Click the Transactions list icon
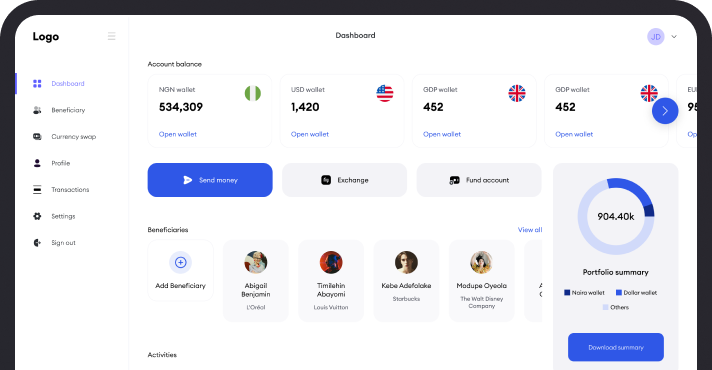 [37, 190]
